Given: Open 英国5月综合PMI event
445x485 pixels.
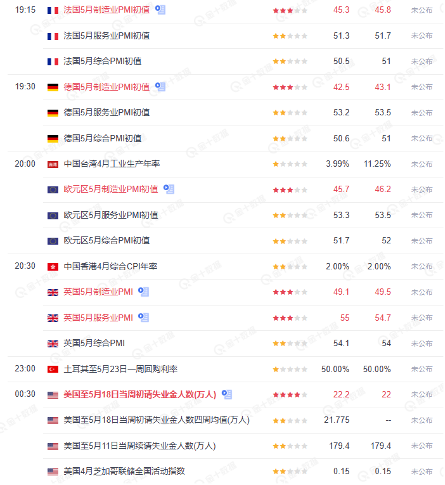Looking at the screenshot, I should (94, 343).
